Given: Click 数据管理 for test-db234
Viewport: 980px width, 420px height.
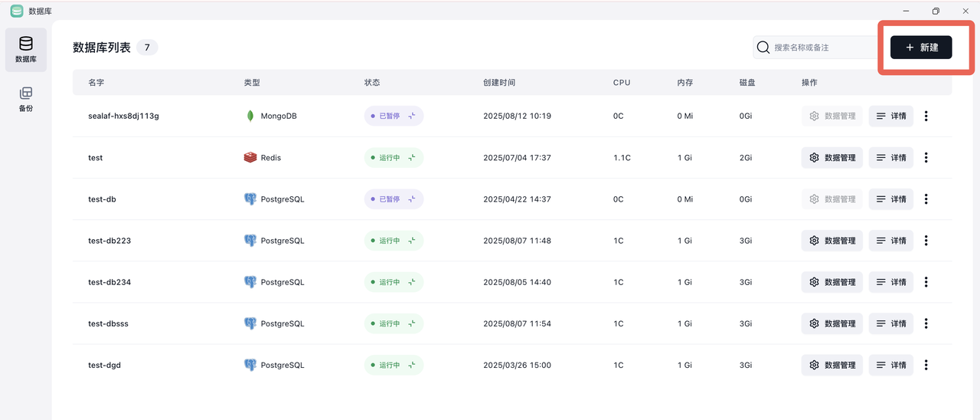Looking at the screenshot, I should click(x=832, y=282).
